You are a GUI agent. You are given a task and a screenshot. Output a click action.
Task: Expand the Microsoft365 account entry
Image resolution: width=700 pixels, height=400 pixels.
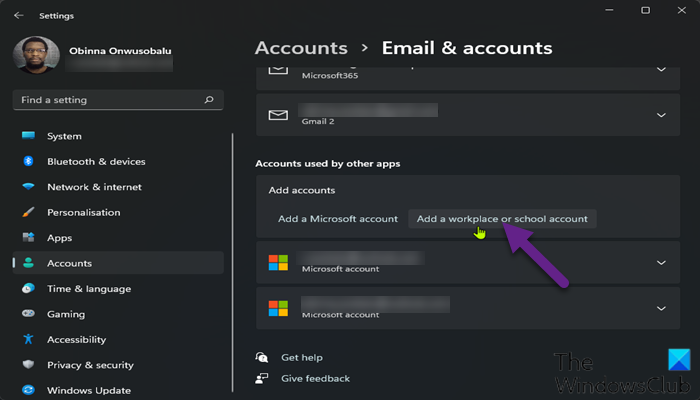(x=660, y=69)
